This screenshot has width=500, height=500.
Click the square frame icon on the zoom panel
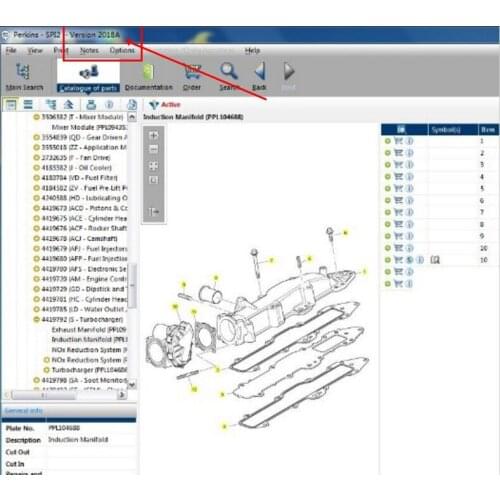(x=153, y=180)
